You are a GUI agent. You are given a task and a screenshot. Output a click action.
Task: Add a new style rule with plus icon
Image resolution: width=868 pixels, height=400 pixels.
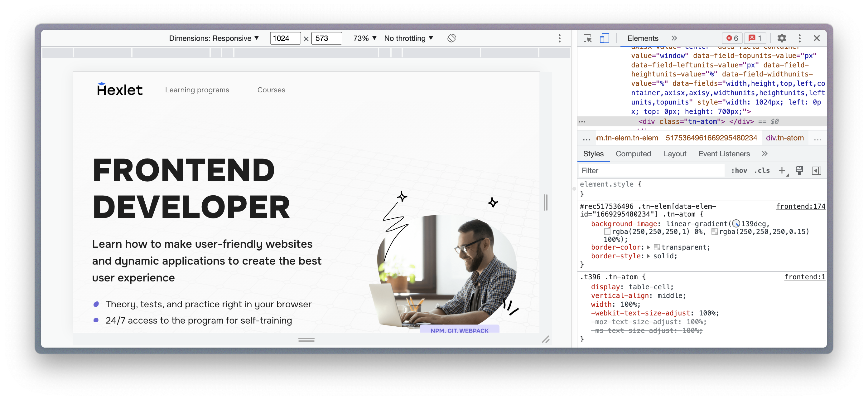782,171
